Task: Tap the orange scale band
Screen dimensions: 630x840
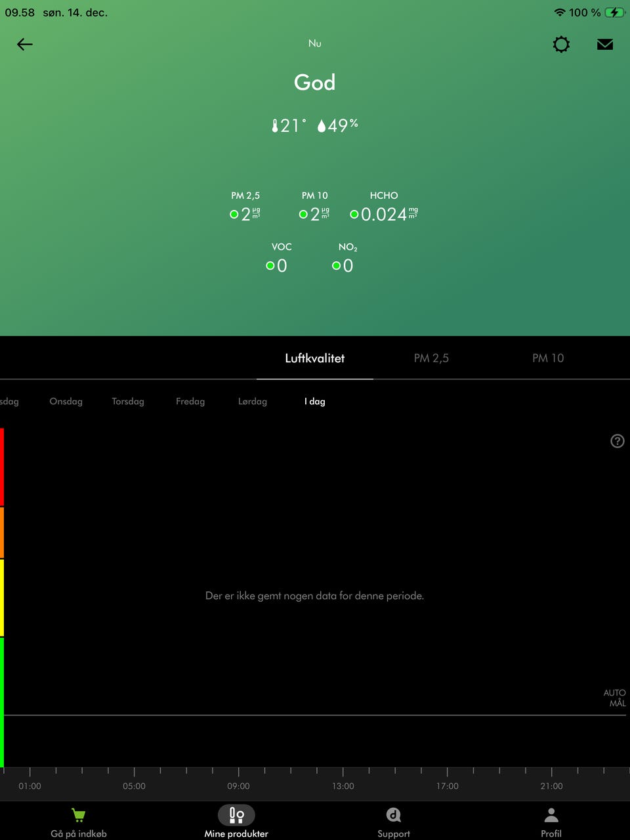Action: tap(2, 532)
